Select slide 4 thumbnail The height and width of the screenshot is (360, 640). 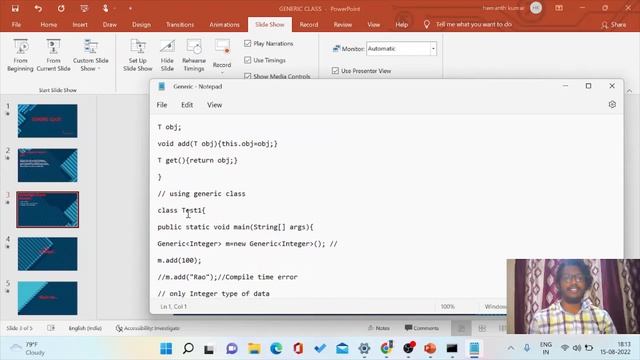click(x=47, y=254)
